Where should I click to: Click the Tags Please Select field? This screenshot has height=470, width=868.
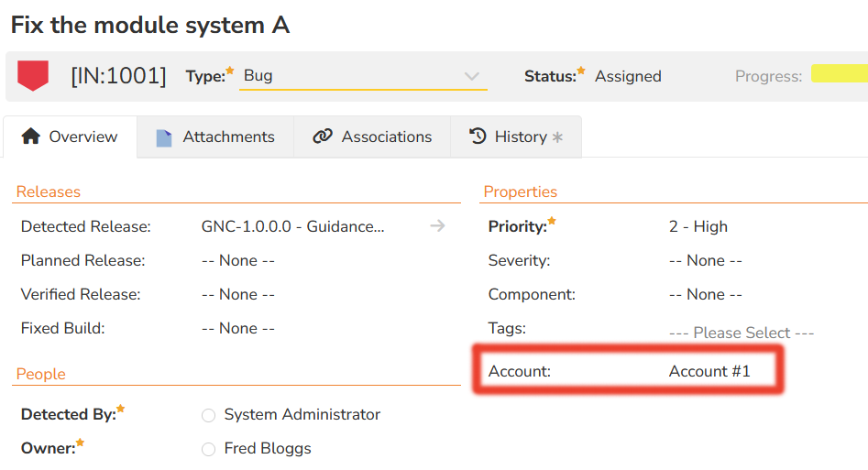[742, 333]
